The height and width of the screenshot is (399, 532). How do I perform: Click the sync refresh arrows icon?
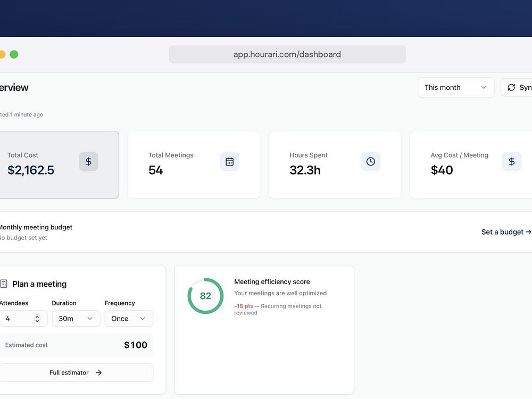tap(511, 88)
